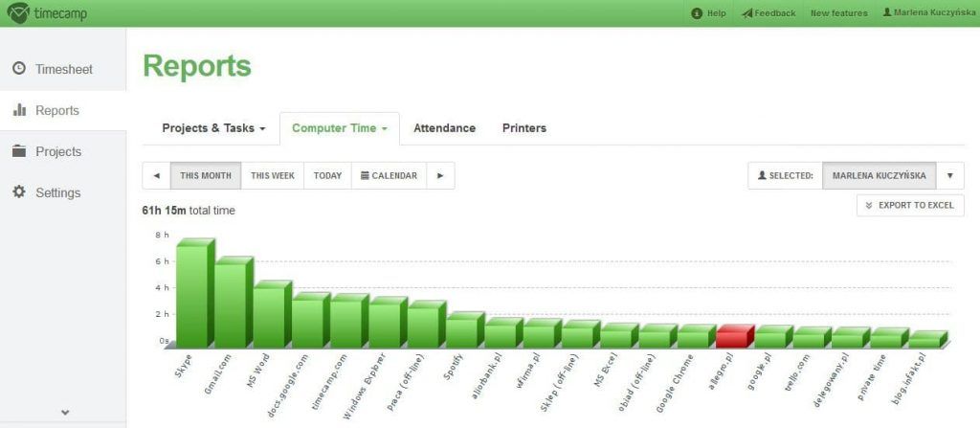Switch to the Printers tab
The image size is (980, 428).
pos(524,128)
